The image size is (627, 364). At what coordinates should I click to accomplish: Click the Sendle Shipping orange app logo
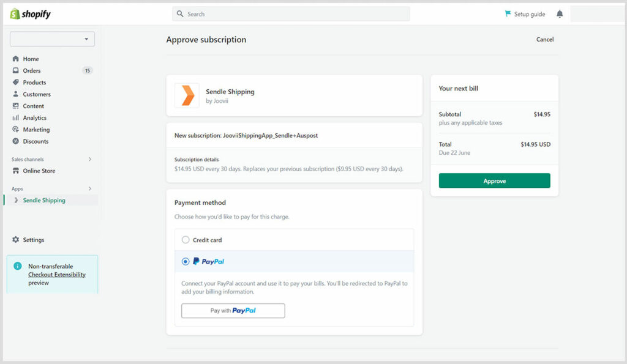(x=187, y=95)
